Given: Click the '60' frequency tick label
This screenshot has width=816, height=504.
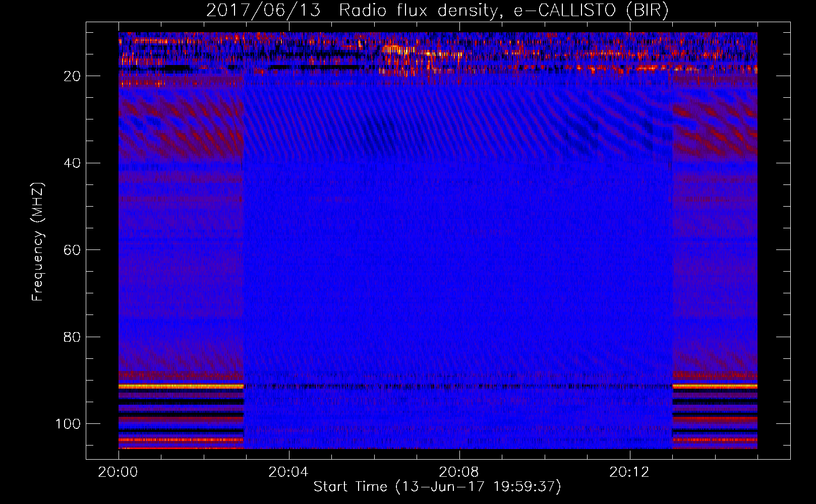Looking at the screenshot, I should (72, 250).
